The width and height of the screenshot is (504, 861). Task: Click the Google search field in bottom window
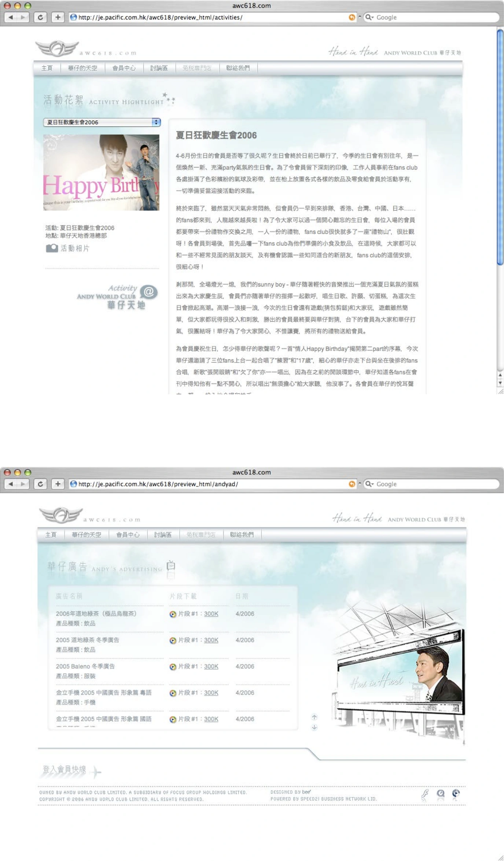click(x=432, y=484)
